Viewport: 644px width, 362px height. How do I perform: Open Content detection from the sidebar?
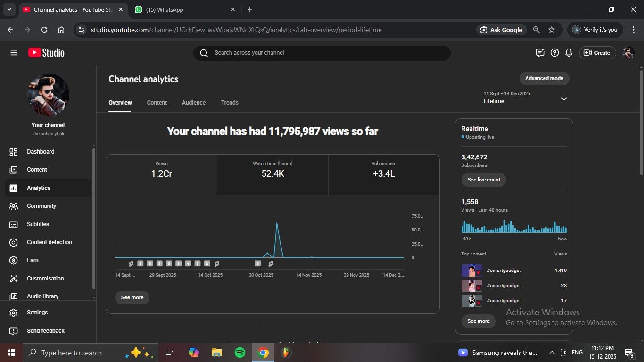pos(49,242)
